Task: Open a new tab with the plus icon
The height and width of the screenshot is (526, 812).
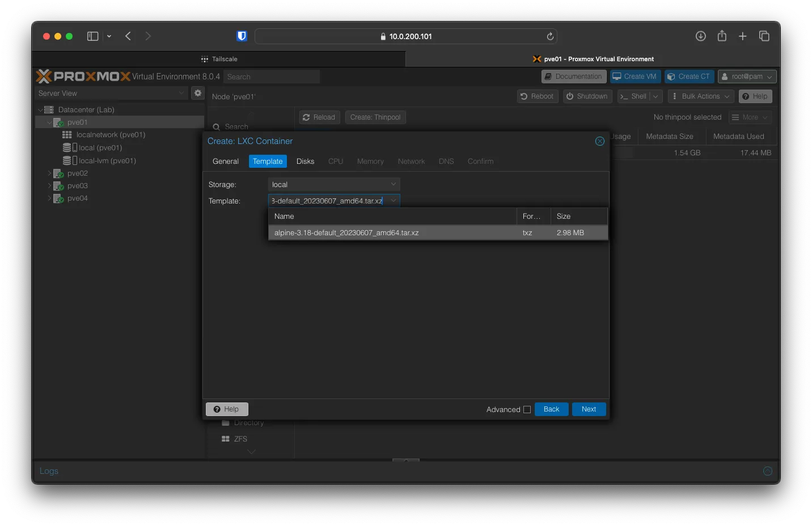Action: [x=742, y=36]
